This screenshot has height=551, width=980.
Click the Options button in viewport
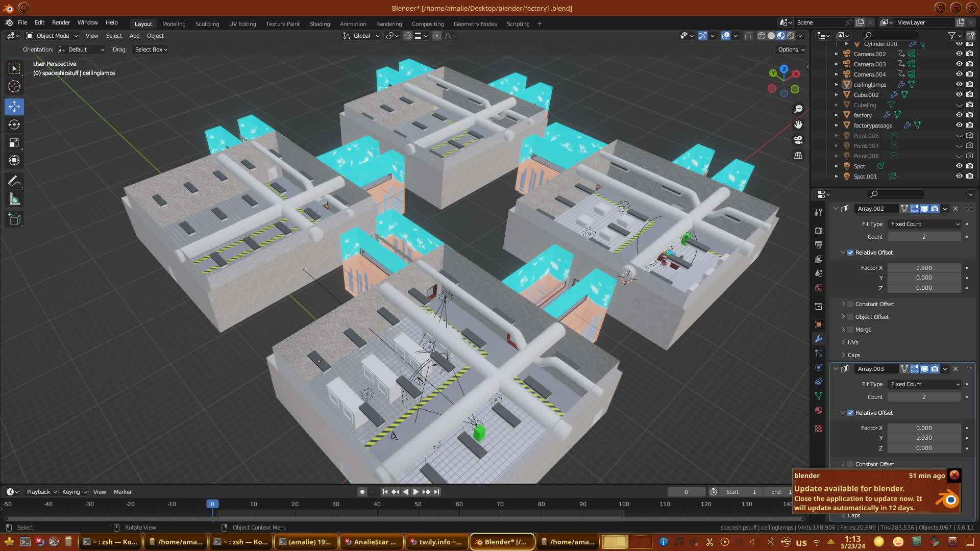click(x=791, y=49)
